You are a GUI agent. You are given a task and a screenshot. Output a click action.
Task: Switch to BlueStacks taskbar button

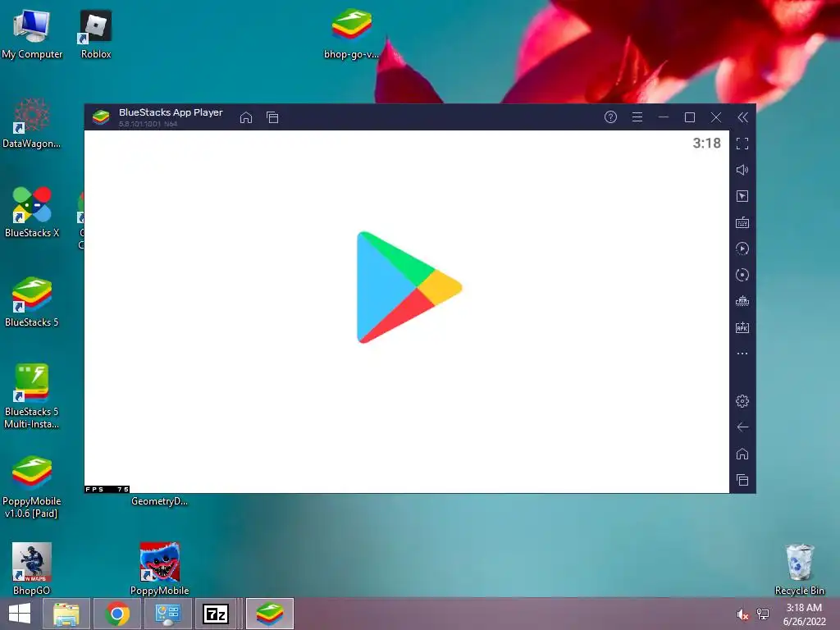269,614
